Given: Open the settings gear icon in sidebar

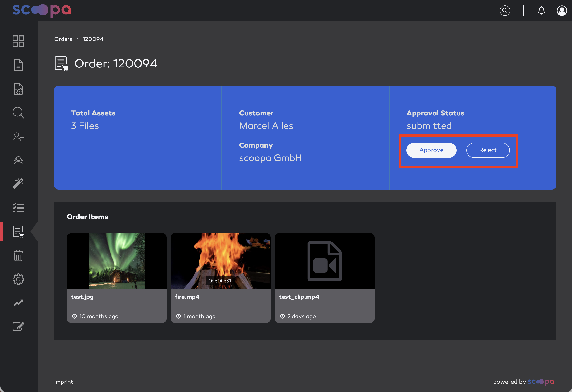Looking at the screenshot, I should (x=18, y=279).
